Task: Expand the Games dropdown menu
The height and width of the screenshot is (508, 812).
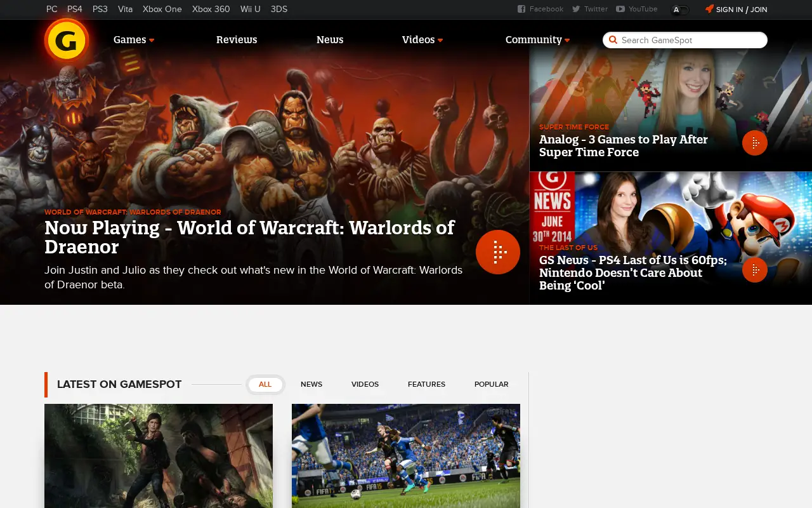Action: 134,39
